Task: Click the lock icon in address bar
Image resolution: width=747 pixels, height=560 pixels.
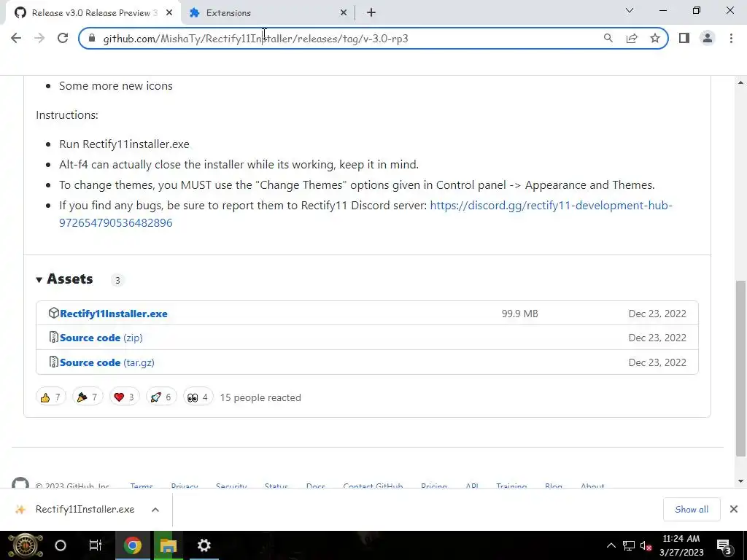Action: point(92,38)
